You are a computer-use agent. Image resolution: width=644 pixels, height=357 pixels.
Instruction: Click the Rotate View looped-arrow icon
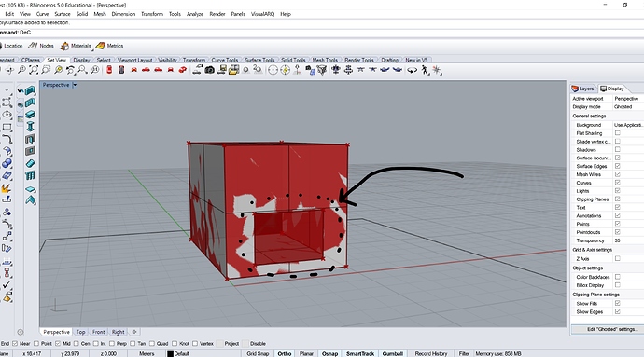click(412, 70)
